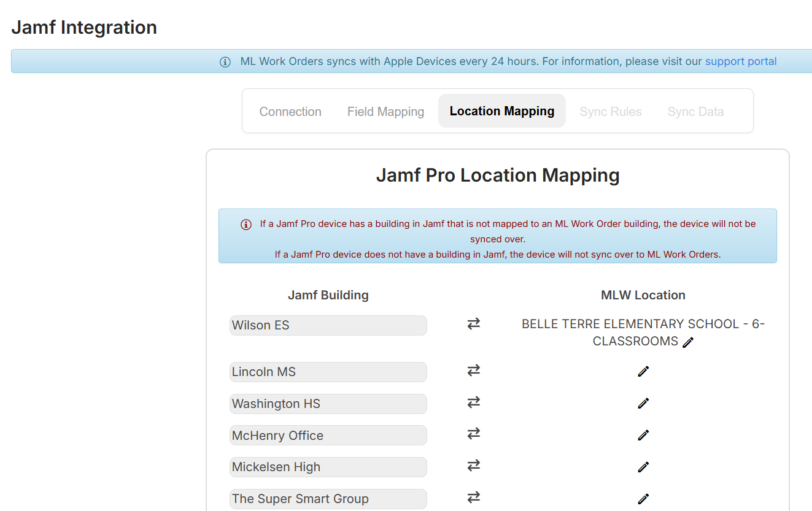Go to the Sync Data tab
This screenshot has height=511, width=812.
pos(695,112)
